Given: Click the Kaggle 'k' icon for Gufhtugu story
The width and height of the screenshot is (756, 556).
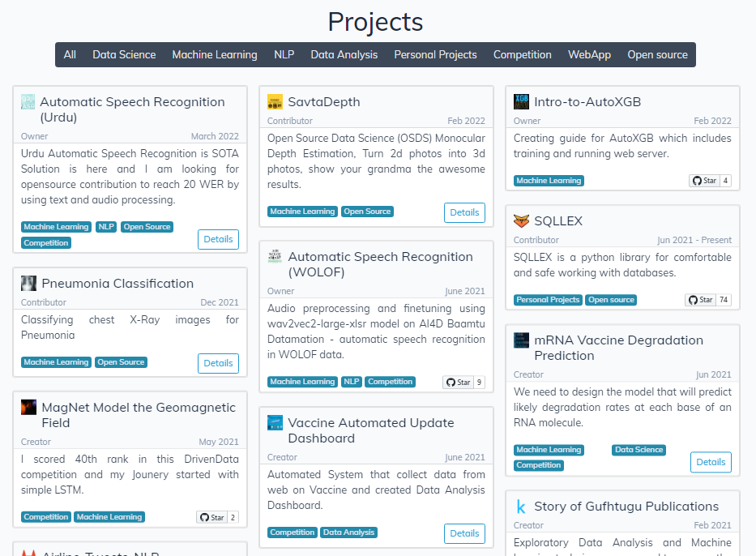Looking at the screenshot, I should pyautogui.click(x=521, y=507).
